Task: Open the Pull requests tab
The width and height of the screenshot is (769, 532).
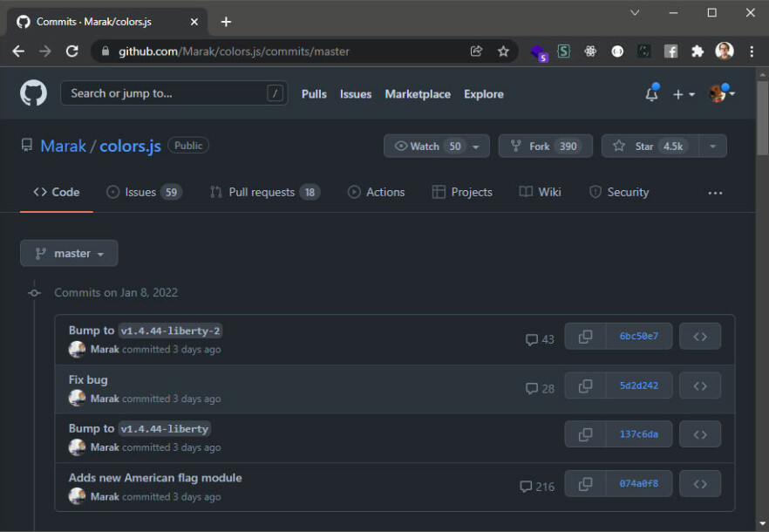Action: 265,193
